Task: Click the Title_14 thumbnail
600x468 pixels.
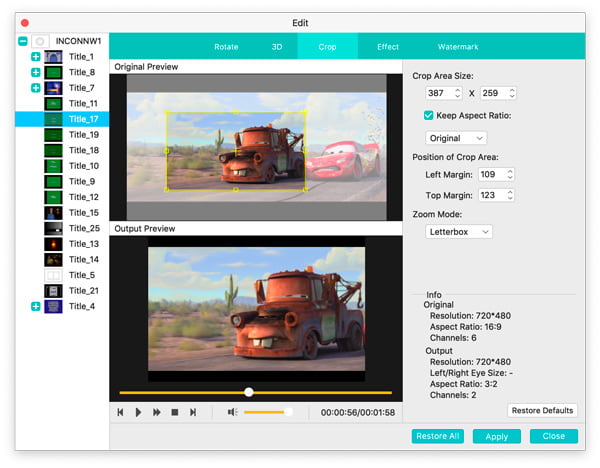Action: pyautogui.click(x=53, y=259)
